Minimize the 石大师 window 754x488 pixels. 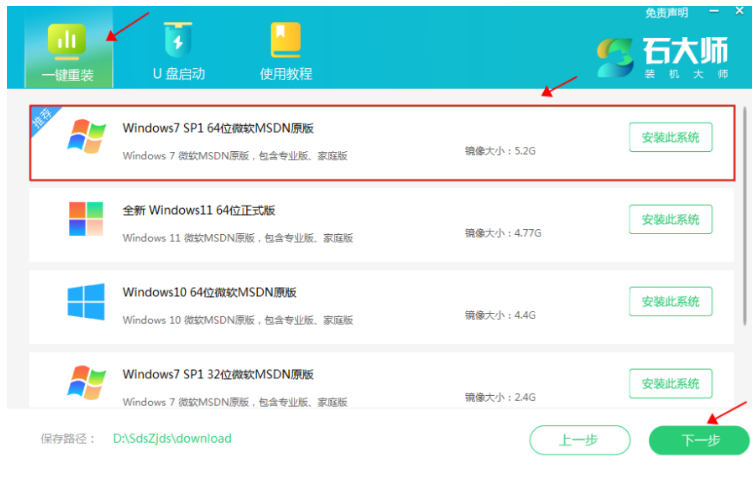coord(714,11)
